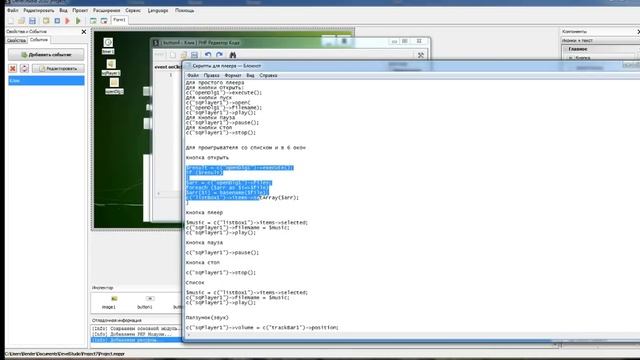Open the Проект menu in DevelStudio
Image resolution: width=640 pixels, height=360 pixels.
[x=80, y=10]
